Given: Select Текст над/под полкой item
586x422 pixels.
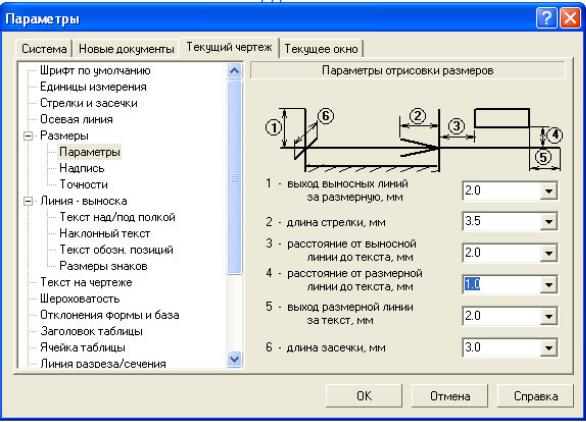Looking at the screenshot, I should coord(117,217).
